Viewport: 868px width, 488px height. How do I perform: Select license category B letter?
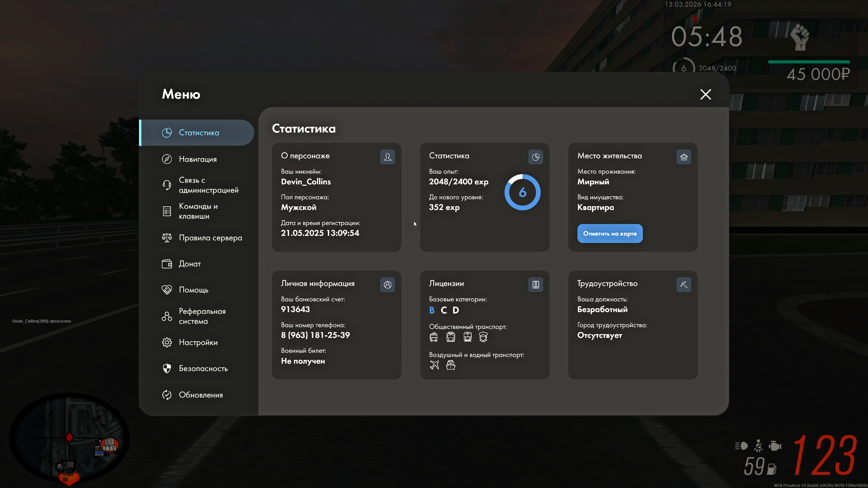pyautogui.click(x=432, y=310)
